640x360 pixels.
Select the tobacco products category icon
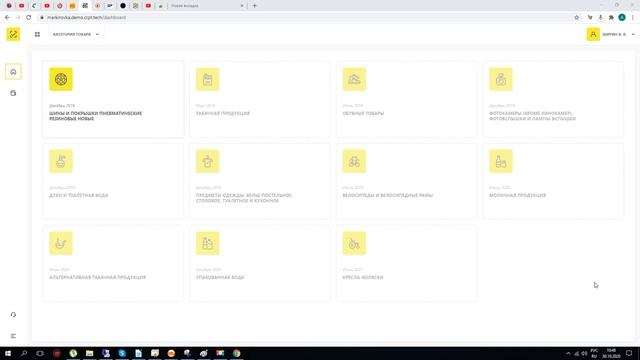pos(207,79)
